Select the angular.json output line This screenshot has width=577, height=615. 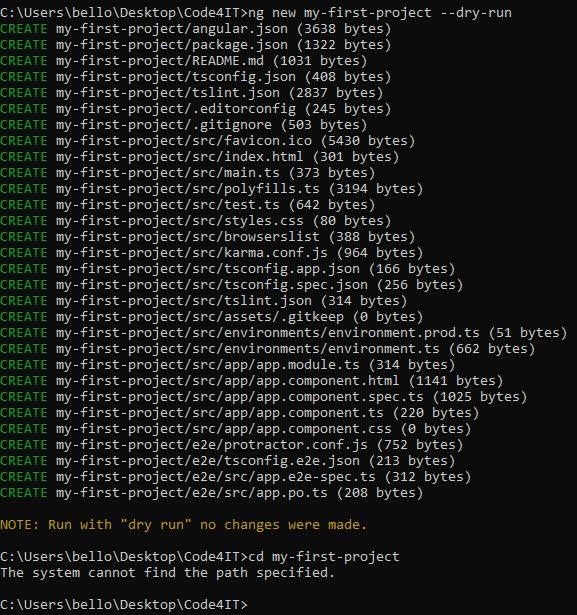click(195, 29)
